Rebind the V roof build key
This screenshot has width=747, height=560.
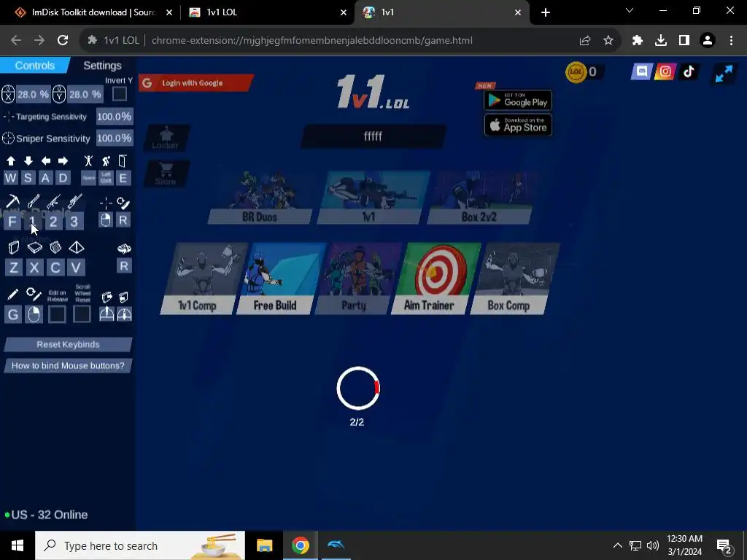pos(76,267)
